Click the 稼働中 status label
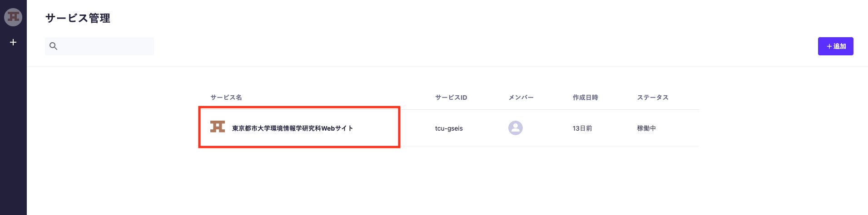 pyautogui.click(x=646, y=128)
